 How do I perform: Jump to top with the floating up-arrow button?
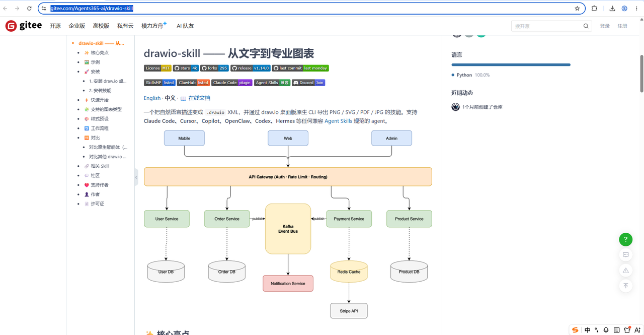(625, 286)
